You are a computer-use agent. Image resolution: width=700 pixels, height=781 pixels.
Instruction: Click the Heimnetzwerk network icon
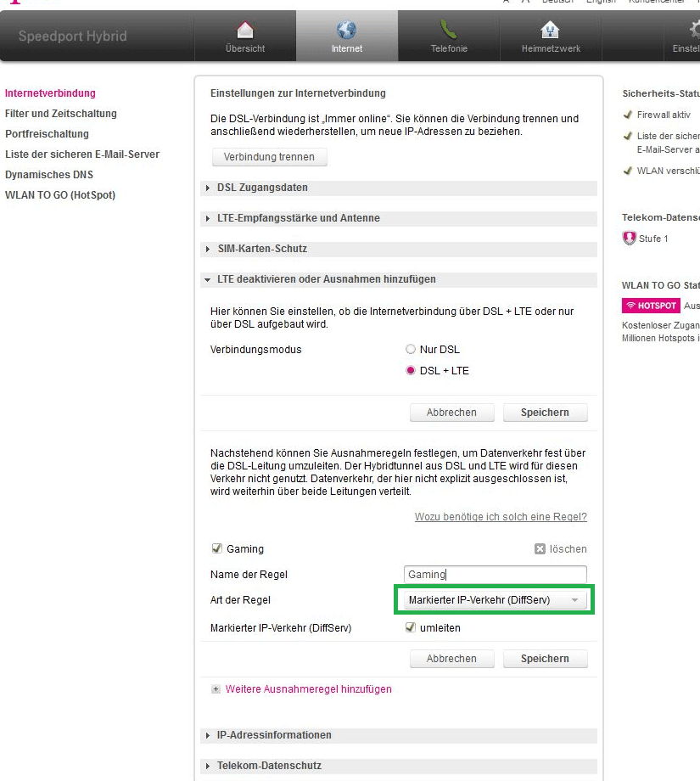tap(551, 31)
